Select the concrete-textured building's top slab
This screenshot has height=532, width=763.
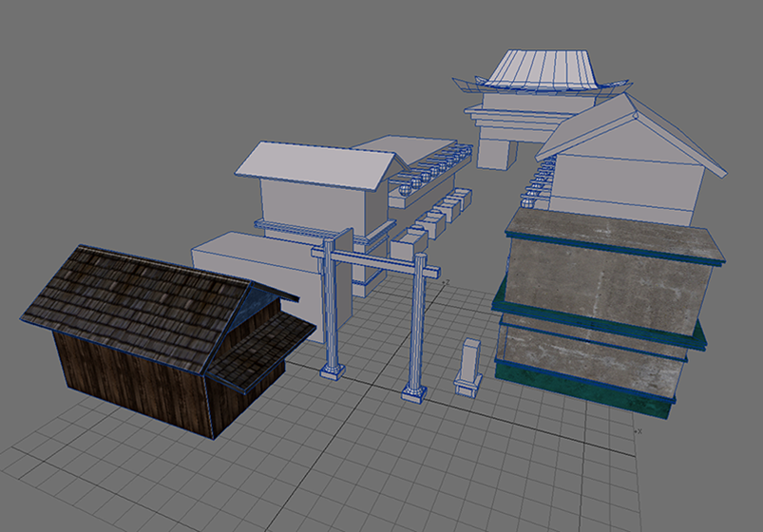(608, 237)
